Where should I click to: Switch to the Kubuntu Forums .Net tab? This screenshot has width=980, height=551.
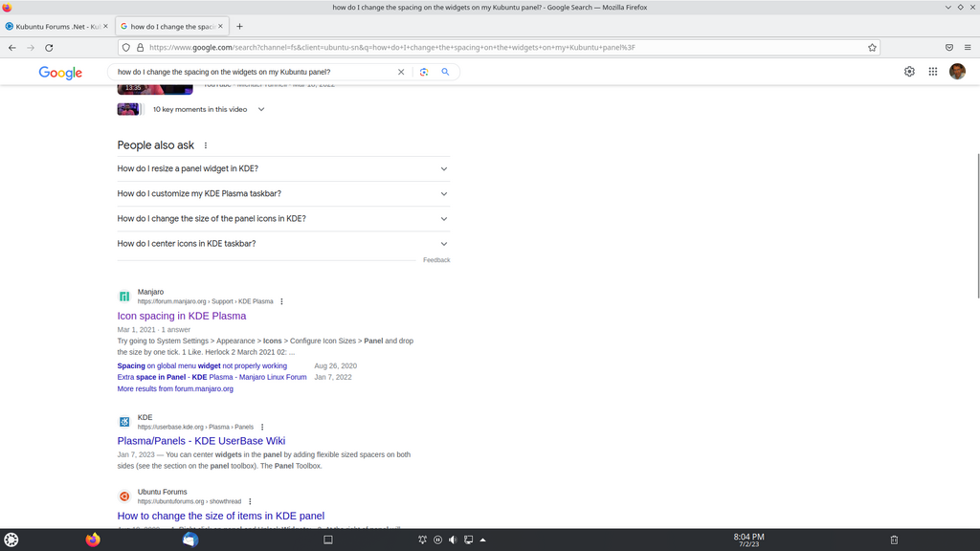[x=56, y=27]
